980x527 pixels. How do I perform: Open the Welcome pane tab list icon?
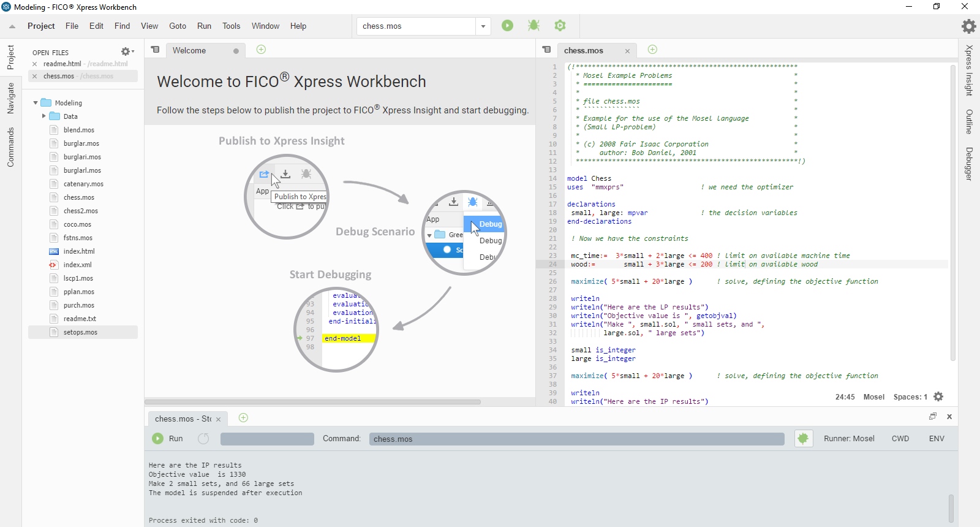(x=156, y=50)
